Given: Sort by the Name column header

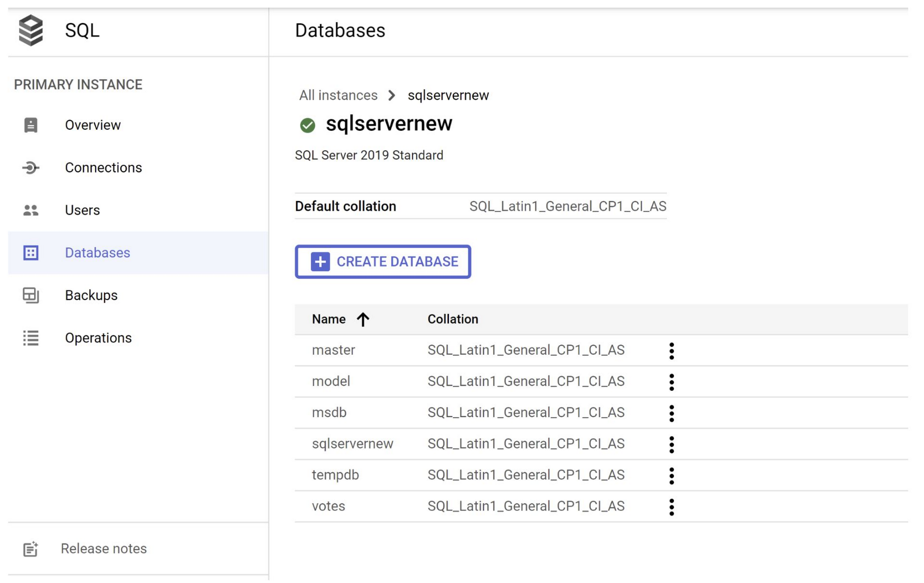Looking at the screenshot, I should [328, 319].
